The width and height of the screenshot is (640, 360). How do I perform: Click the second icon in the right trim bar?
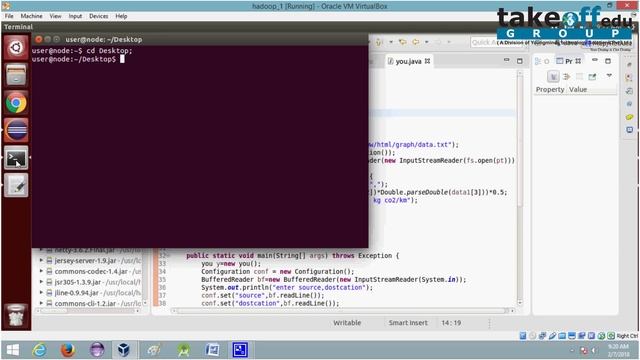coord(629,78)
